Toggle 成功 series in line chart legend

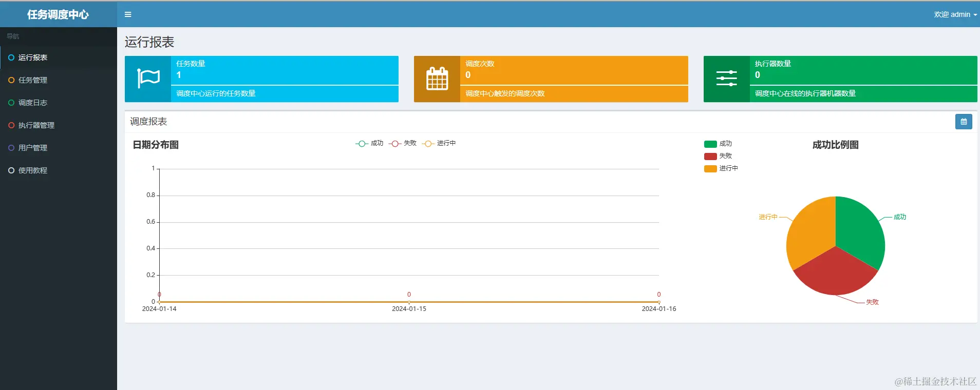(x=369, y=143)
